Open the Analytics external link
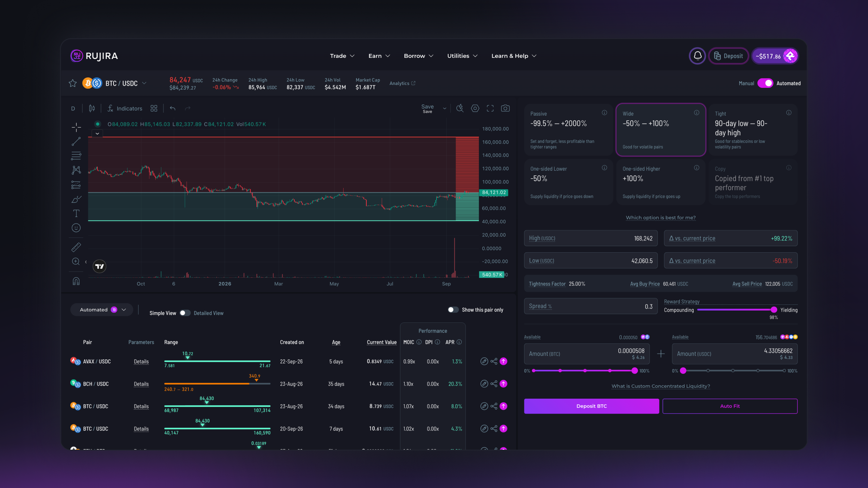The width and height of the screenshot is (868, 488). (402, 84)
